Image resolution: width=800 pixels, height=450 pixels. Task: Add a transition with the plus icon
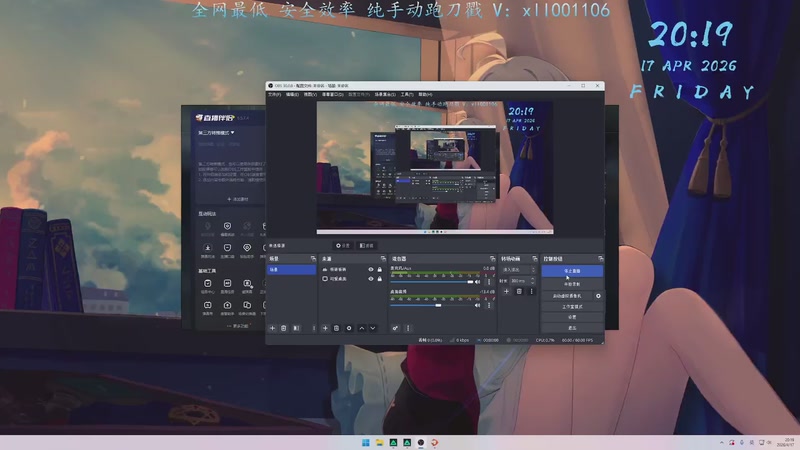click(x=506, y=291)
